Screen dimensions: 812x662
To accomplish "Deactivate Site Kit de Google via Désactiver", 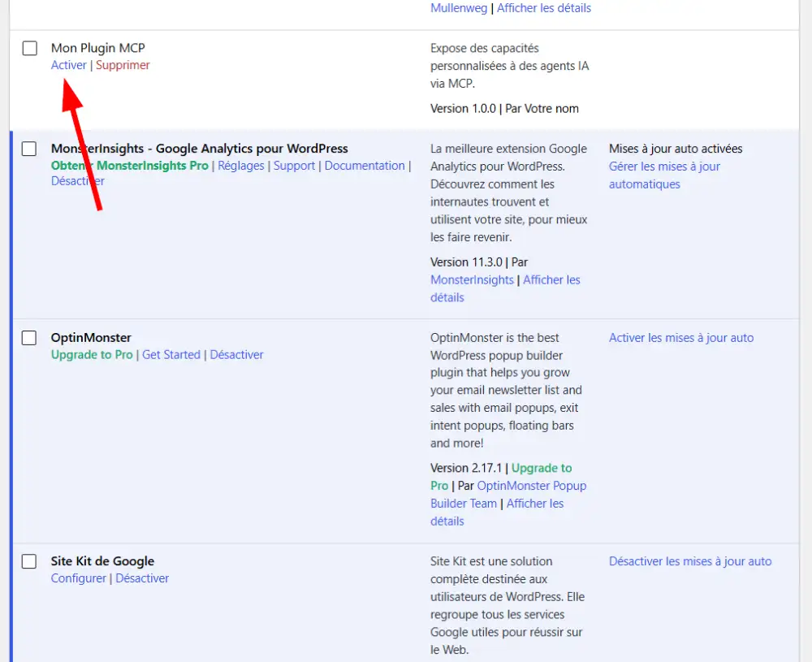I will point(142,578).
